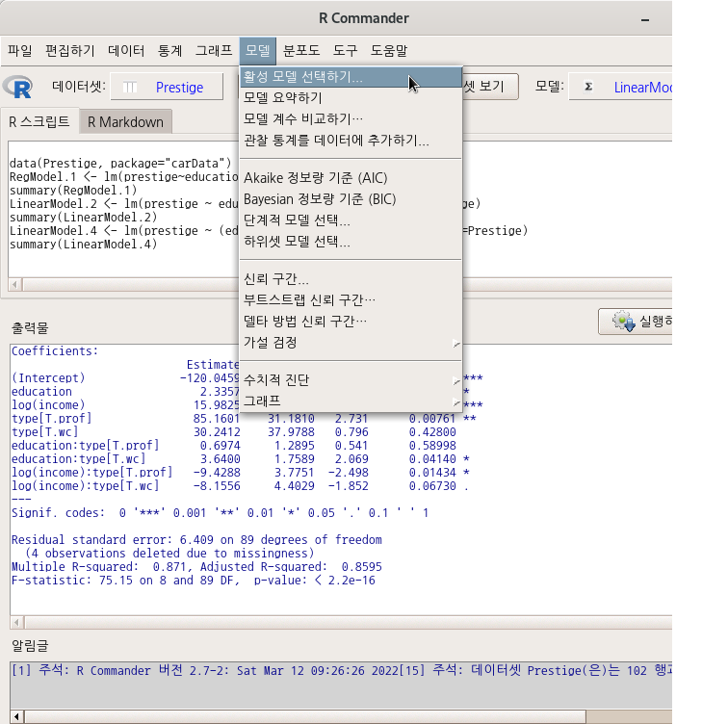This screenshot has width=728, height=724.
Task: Click the dataset table icon beside Prestige
Action: click(x=130, y=88)
